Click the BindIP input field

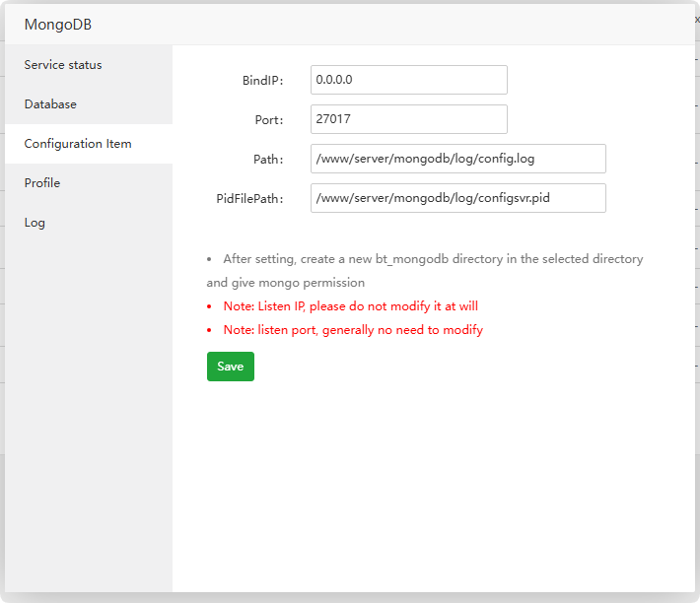[x=408, y=80]
